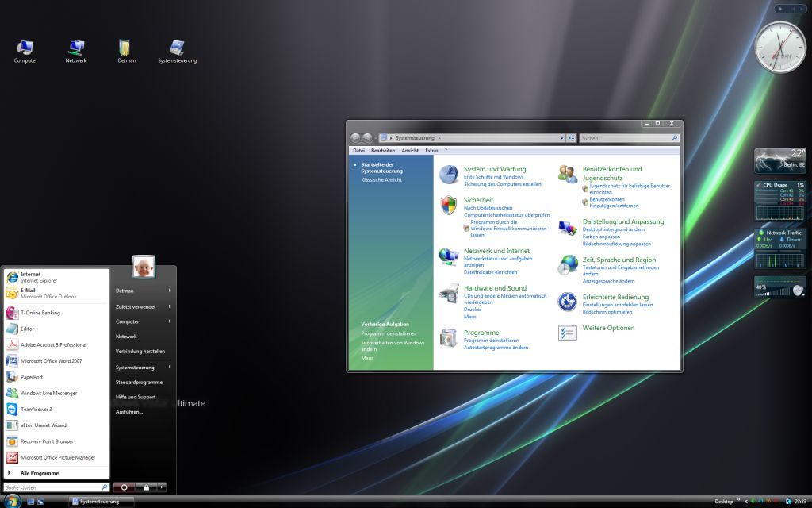This screenshot has width=812, height=508.
Task: Click the Forward arrow in Systemsteuerung window
Action: [x=367, y=138]
